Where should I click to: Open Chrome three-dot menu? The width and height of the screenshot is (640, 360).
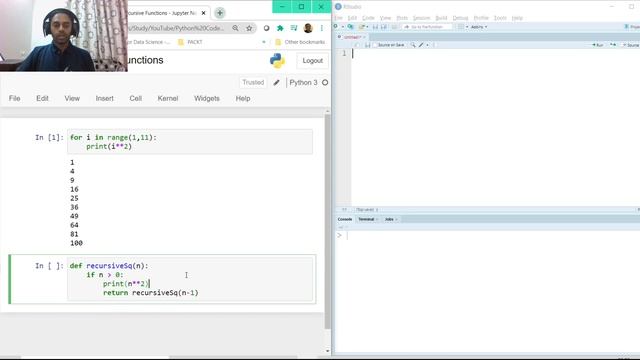322,28
